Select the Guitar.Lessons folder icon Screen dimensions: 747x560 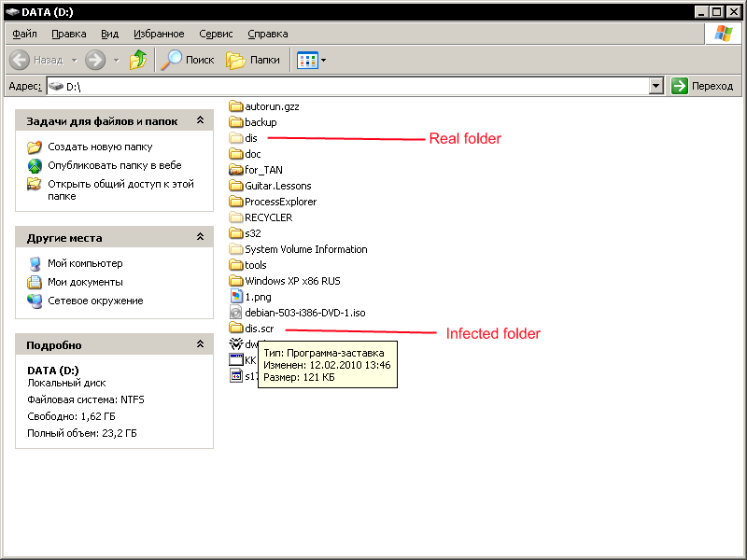tap(236, 185)
